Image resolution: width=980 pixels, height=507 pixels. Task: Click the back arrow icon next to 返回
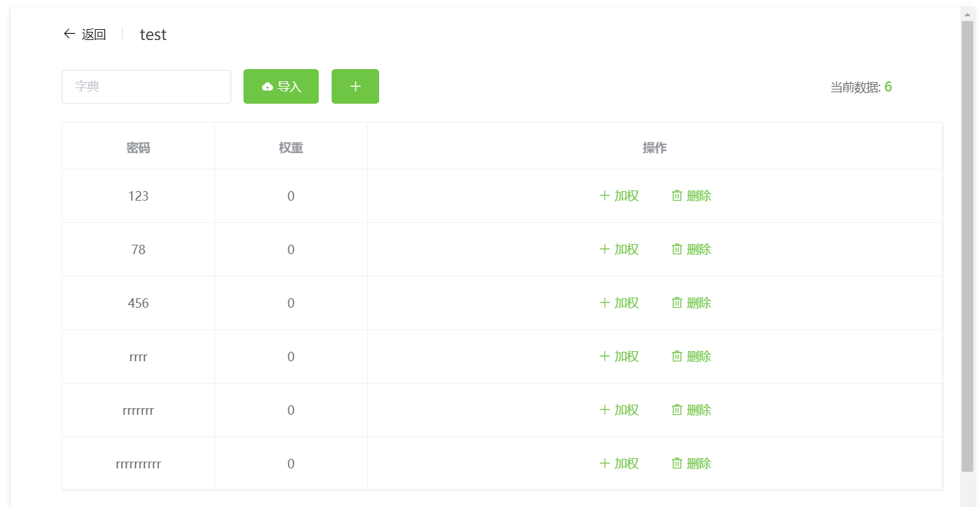(x=68, y=34)
